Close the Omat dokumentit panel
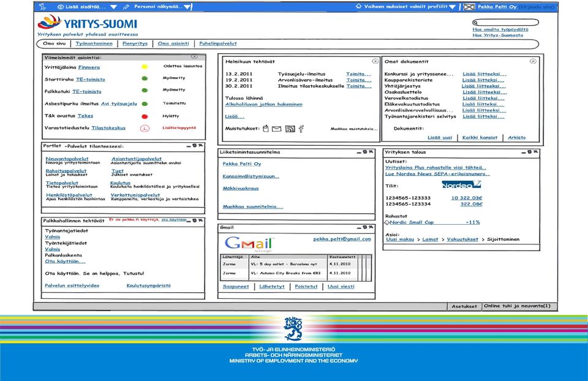 click(533, 61)
